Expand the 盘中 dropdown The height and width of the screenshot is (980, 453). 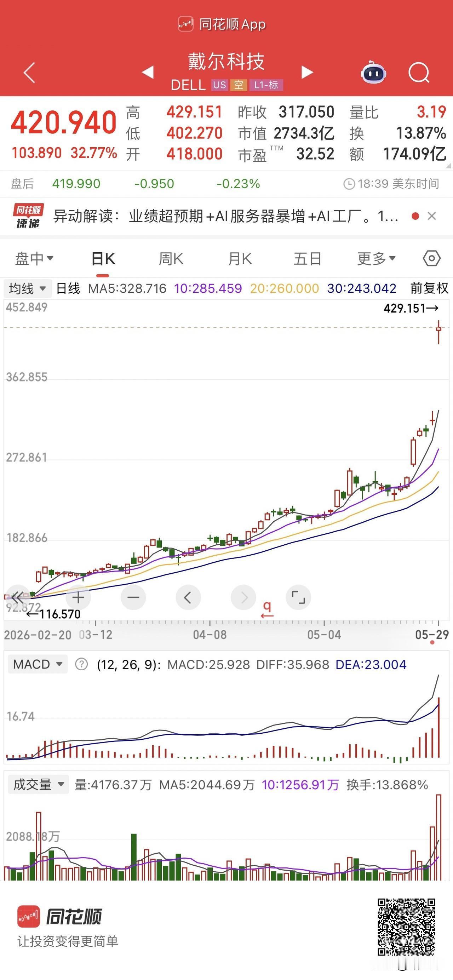tap(34, 259)
